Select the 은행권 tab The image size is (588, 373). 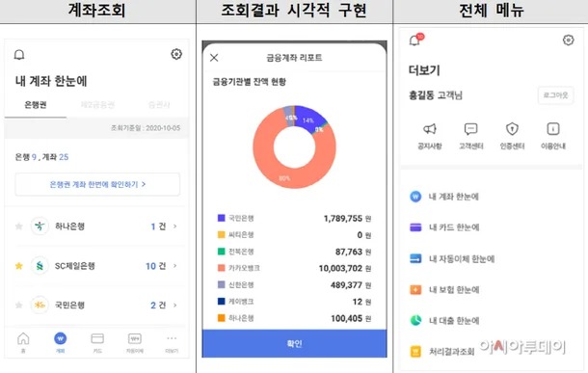[x=36, y=105]
